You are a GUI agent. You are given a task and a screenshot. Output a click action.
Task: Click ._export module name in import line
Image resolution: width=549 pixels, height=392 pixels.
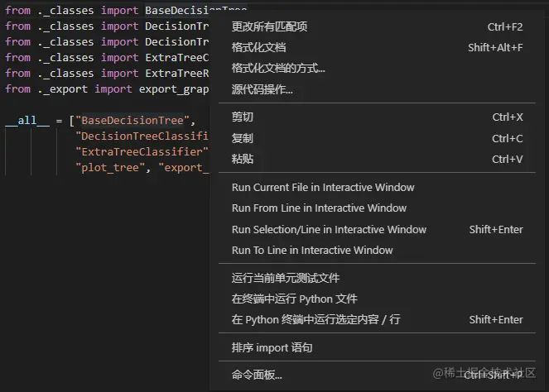pos(63,89)
